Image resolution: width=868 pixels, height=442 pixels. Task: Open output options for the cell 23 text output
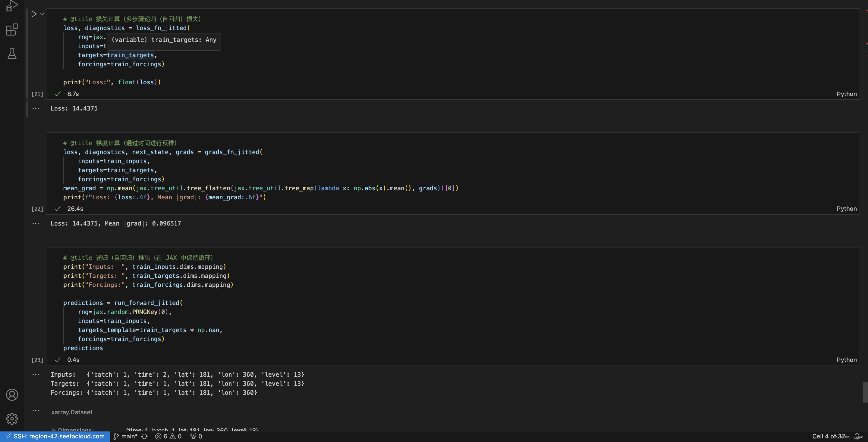click(35, 374)
